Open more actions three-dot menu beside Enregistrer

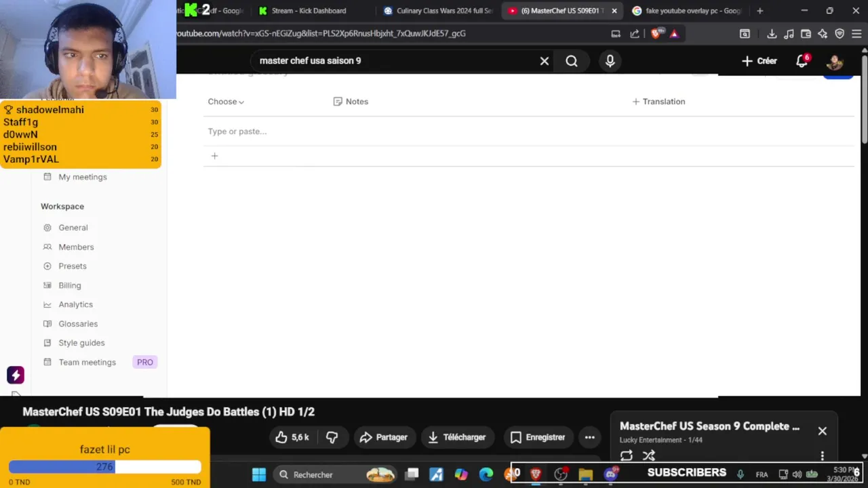coord(590,437)
